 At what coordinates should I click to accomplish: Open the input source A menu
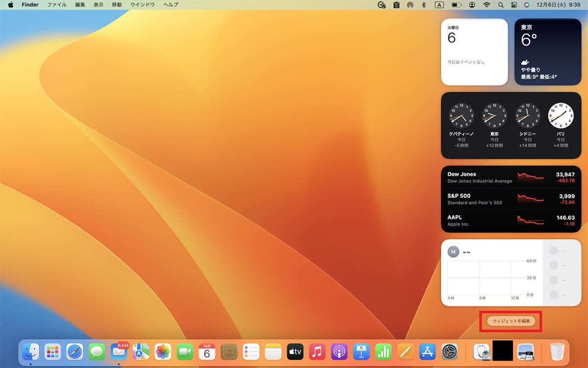coord(440,4)
